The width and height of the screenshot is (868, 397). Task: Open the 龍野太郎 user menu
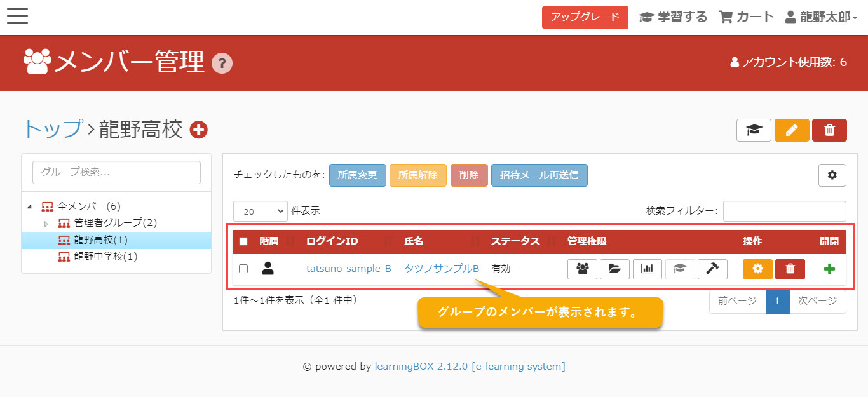821,17
